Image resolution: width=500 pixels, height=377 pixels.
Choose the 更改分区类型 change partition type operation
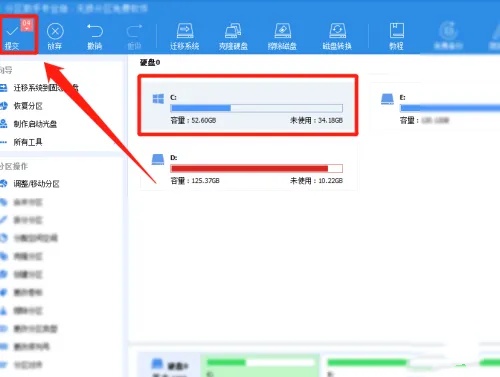29,329
